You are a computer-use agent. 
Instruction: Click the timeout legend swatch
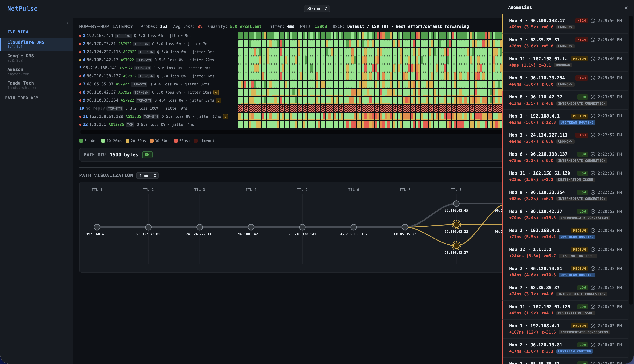pos(196,141)
